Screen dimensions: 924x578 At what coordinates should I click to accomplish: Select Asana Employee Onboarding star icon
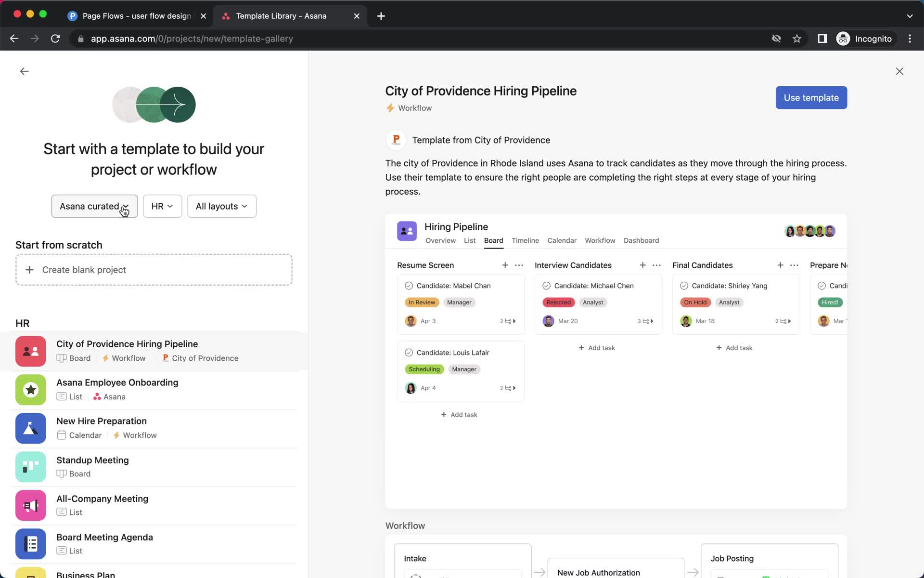tap(31, 389)
